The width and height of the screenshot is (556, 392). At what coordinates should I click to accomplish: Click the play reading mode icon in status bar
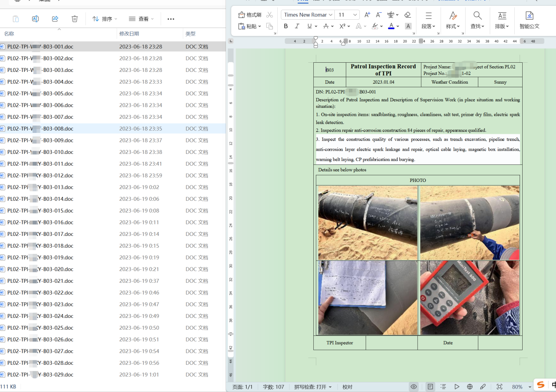(457, 387)
